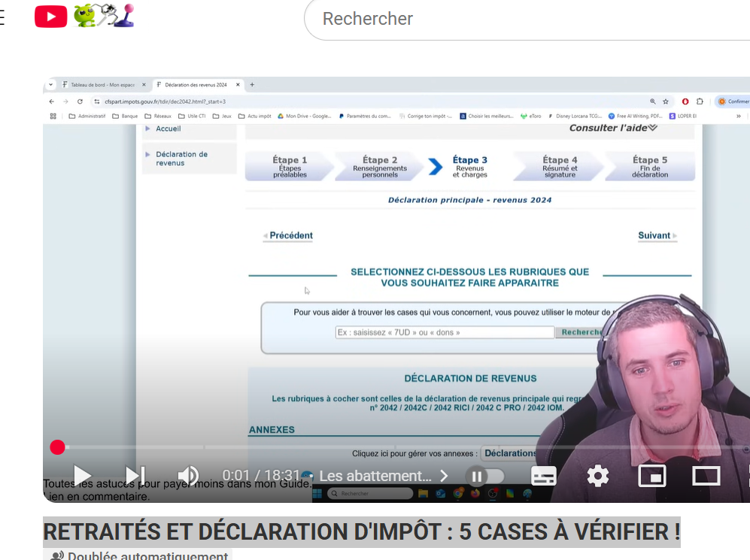Select the 'Étape 2 Renseignements personnels' tab
This screenshot has width=750, height=560.
380,167
